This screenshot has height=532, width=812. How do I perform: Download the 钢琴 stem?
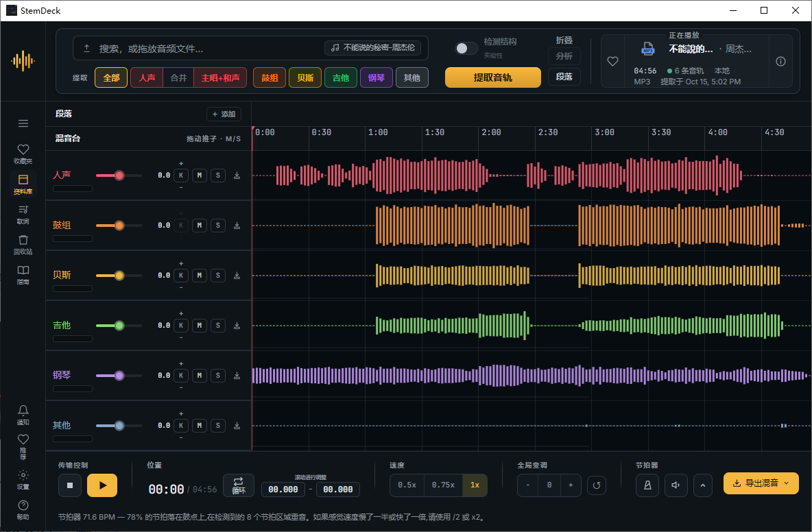(x=237, y=375)
